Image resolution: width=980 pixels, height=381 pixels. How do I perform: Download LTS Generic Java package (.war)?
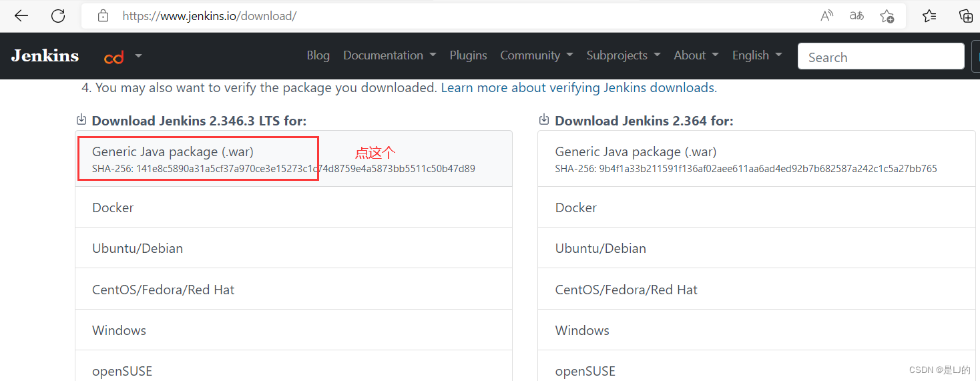294,159
